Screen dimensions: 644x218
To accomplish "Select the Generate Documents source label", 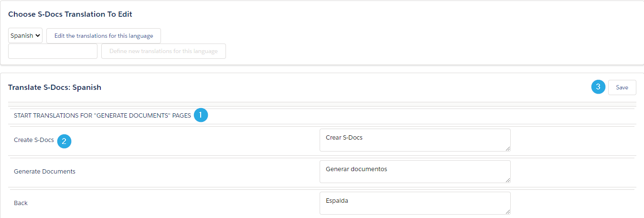I will click(44, 171).
